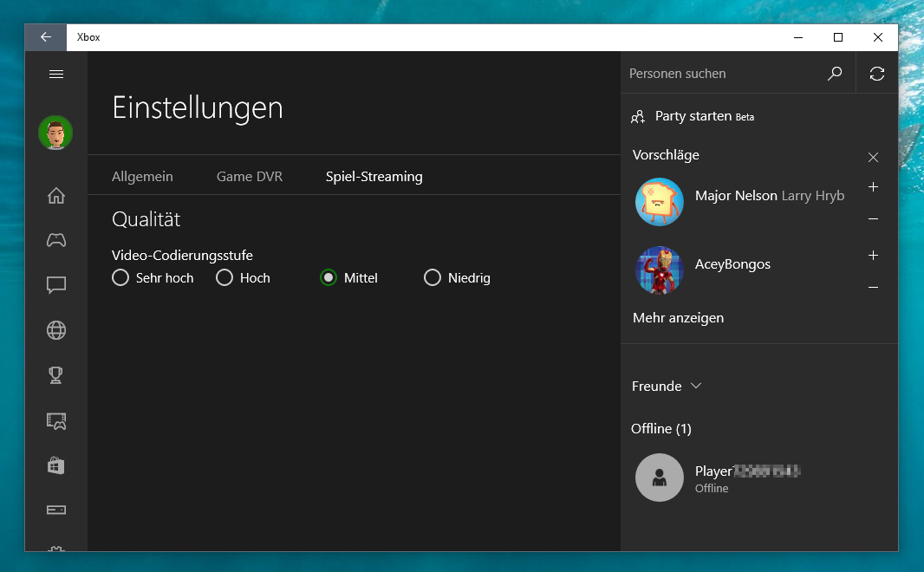Viewport: 924px width, 572px height.
Task: Click the Offline (1) group header
Action: pos(661,429)
